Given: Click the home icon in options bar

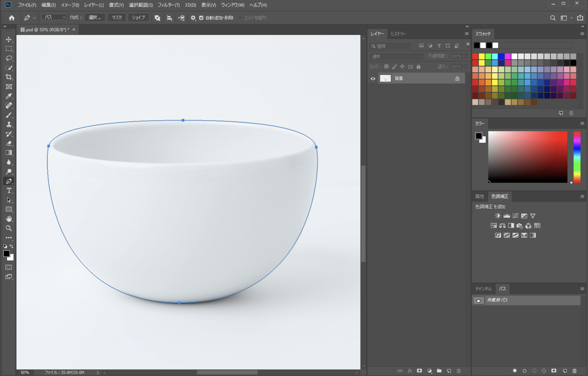Looking at the screenshot, I should 12,18.
